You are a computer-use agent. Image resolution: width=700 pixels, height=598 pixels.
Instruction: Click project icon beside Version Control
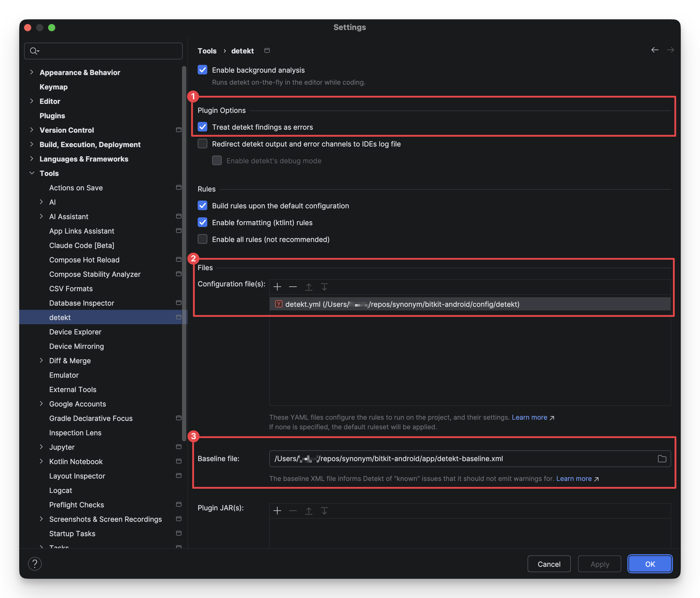click(x=179, y=130)
